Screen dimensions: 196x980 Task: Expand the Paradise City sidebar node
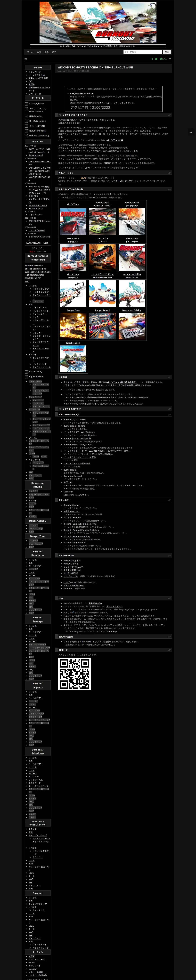[x=26, y=372]
